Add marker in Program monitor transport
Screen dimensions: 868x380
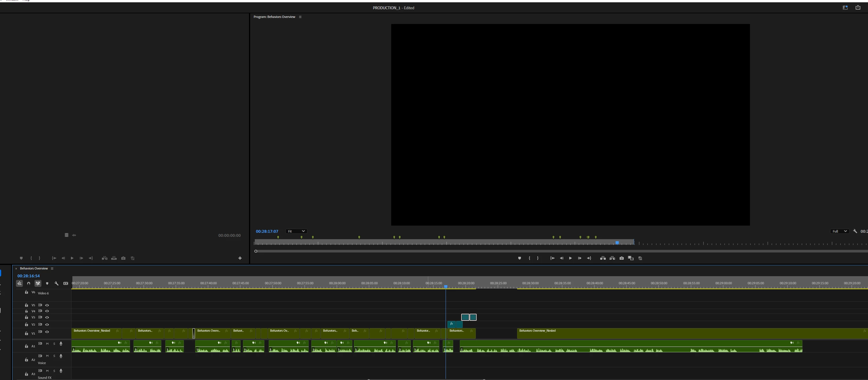pos(519,258)
